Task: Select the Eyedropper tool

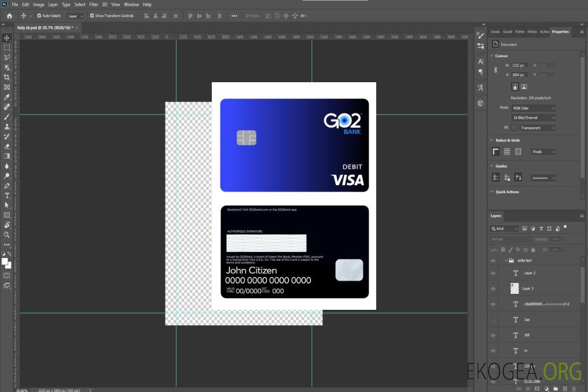Action: (7, 97)
